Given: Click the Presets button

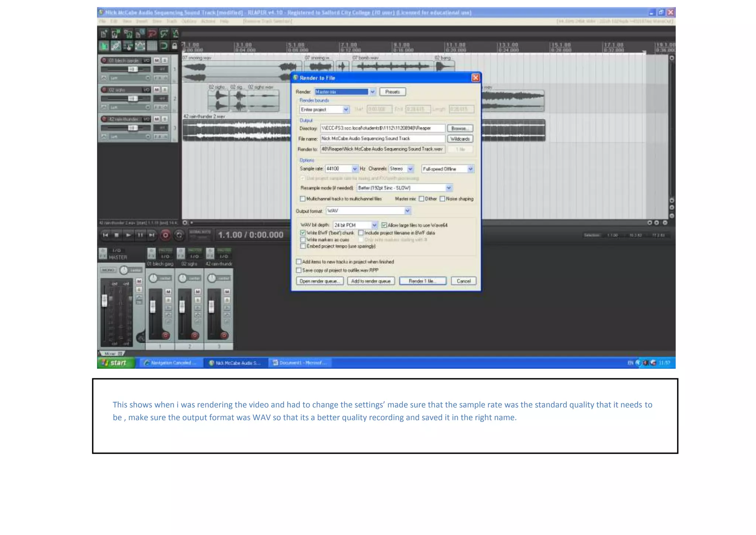Looking at the screenshot, I should 392,92.
